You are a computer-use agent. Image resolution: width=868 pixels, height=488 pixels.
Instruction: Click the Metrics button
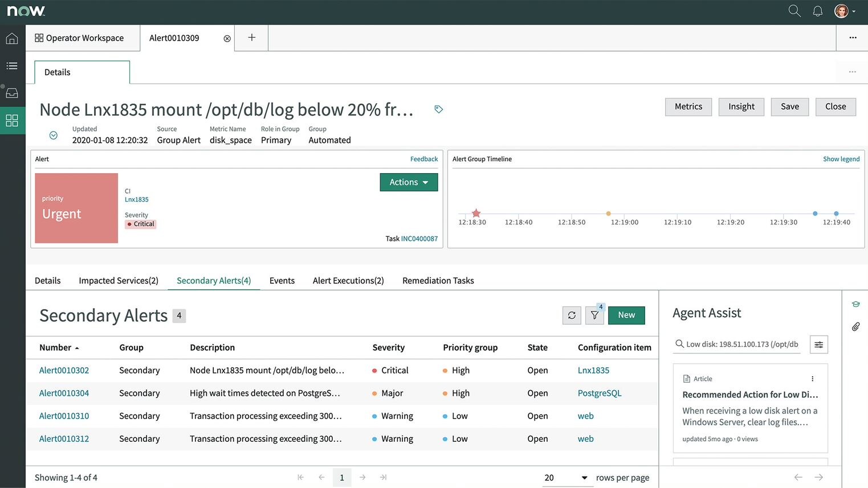pyautogui.click(x=688, y=106)
